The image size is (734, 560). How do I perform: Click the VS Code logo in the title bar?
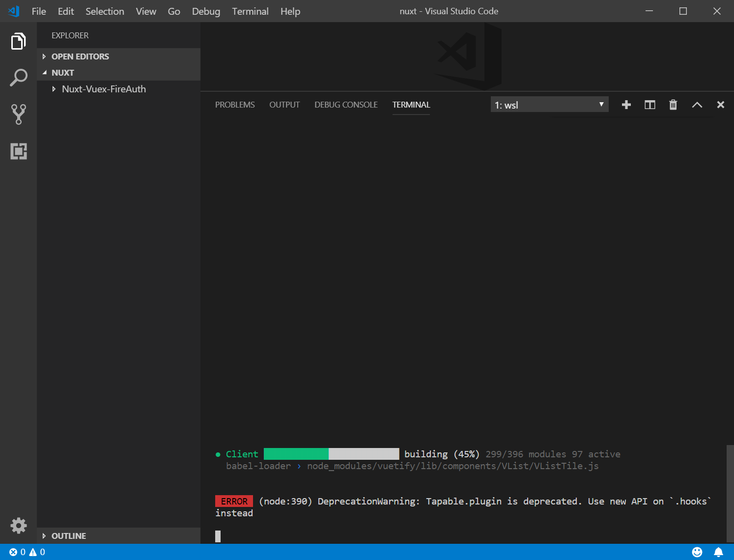(x=14, y=11)
